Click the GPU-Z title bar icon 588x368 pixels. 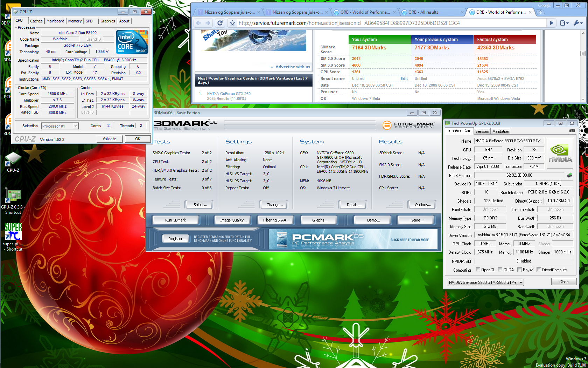[x=447, y=123]
